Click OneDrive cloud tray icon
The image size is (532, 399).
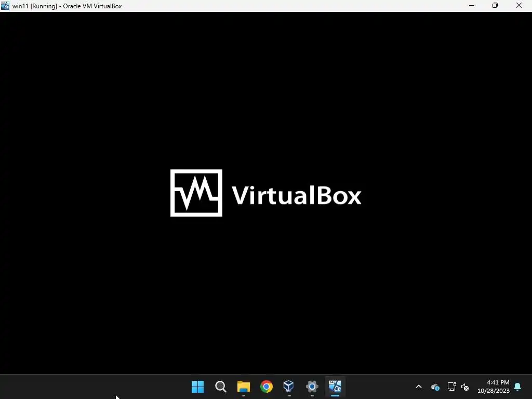click(x=435, y=387)
